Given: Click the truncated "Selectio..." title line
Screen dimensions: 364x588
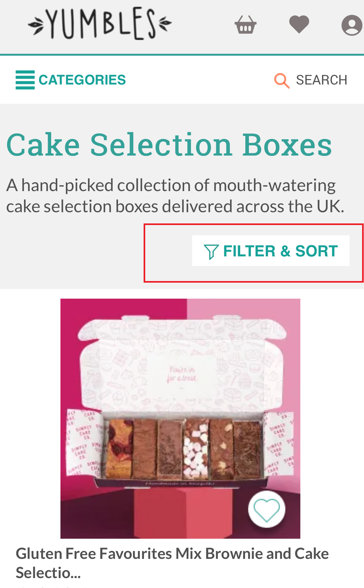Looking at the screenshot, I should [x=48, y=573].
